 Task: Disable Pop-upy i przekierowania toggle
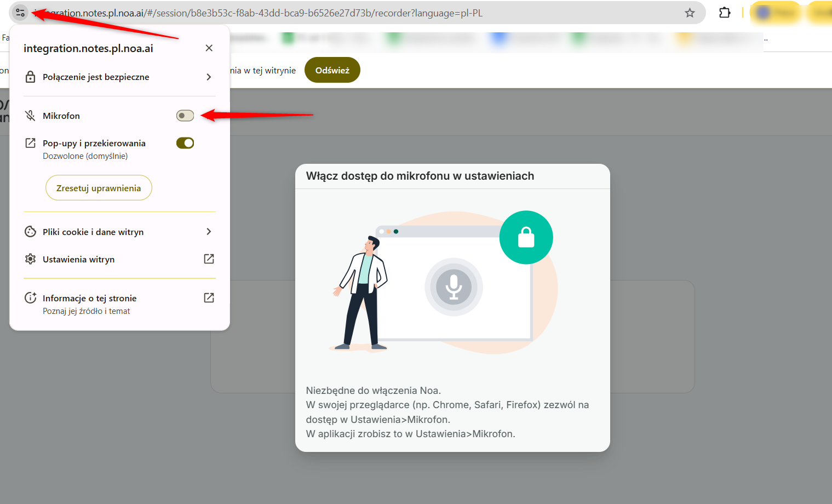click(185, 143)
